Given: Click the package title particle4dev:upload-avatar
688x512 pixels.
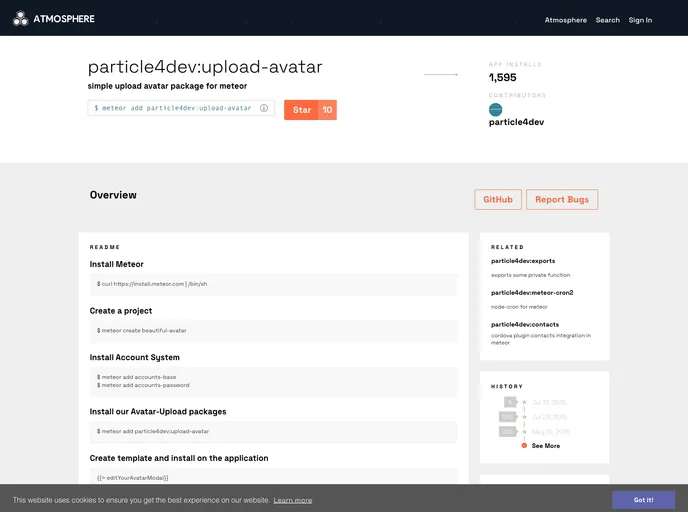Looking at the screenshot, I should pyautogui.click(x=205, y=67).
